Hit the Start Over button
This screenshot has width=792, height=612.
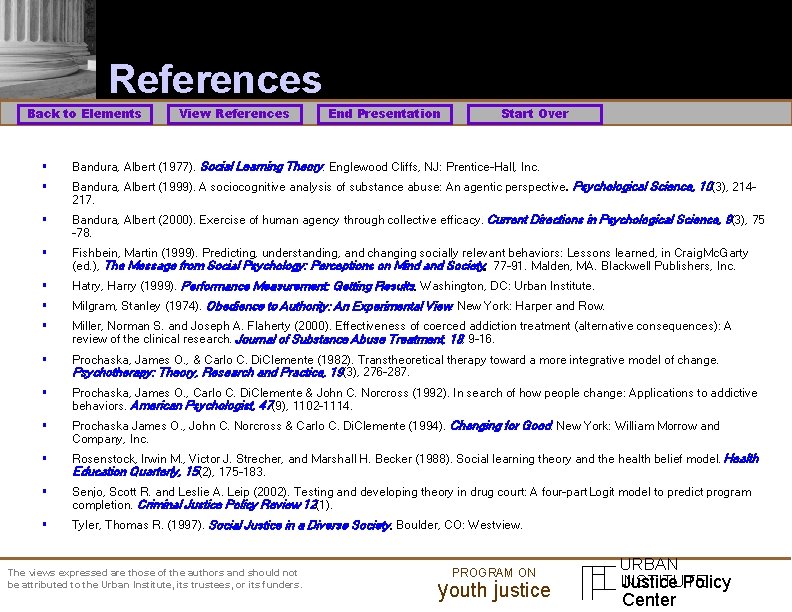pyautogui.click(x=534, y=114)
